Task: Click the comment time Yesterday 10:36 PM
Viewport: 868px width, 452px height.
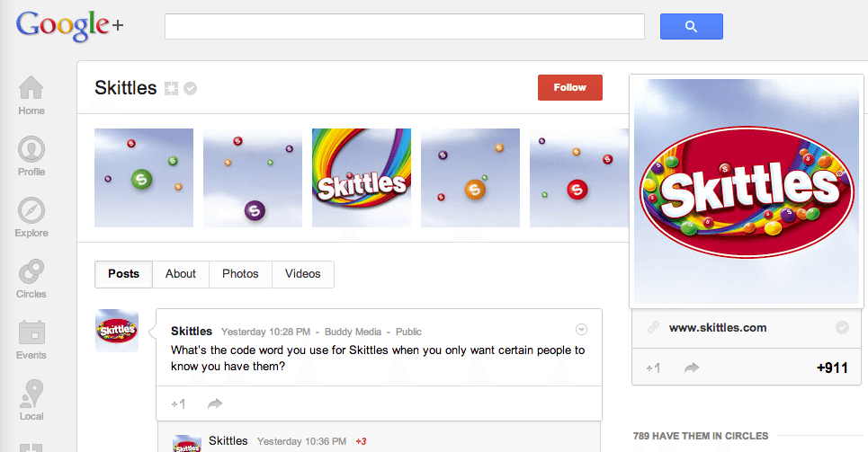Action: [x=301, y=441]
